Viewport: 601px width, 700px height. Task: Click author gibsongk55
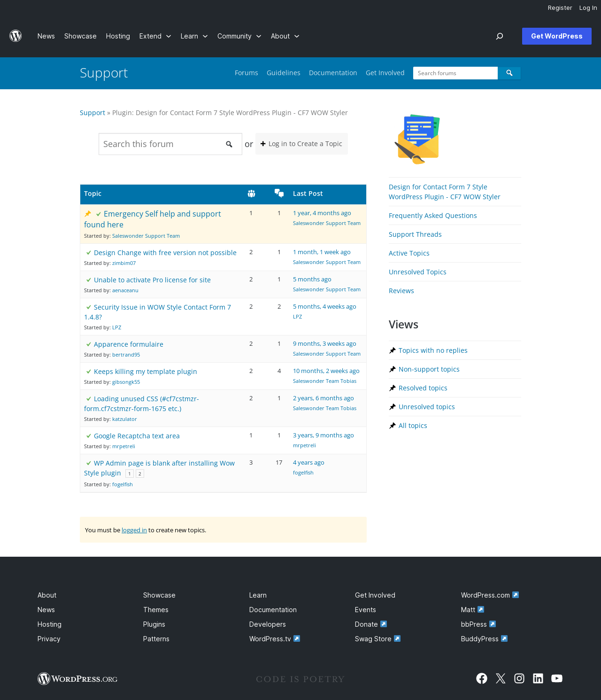pyautogui.click(x=126, y=382)
